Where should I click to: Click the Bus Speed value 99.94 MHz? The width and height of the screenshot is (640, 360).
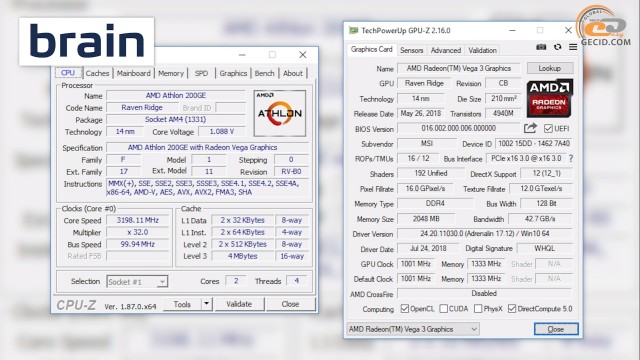138,244
